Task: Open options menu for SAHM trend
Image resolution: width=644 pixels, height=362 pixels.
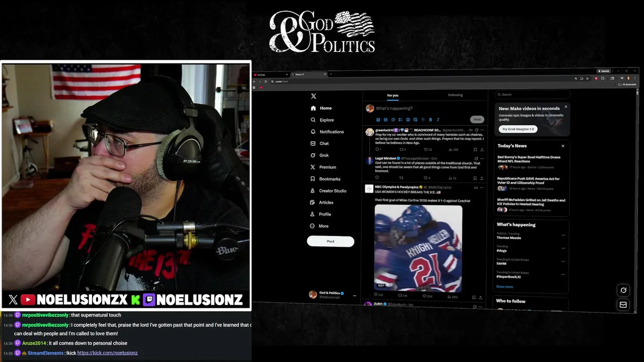Action: pos(563,261)
